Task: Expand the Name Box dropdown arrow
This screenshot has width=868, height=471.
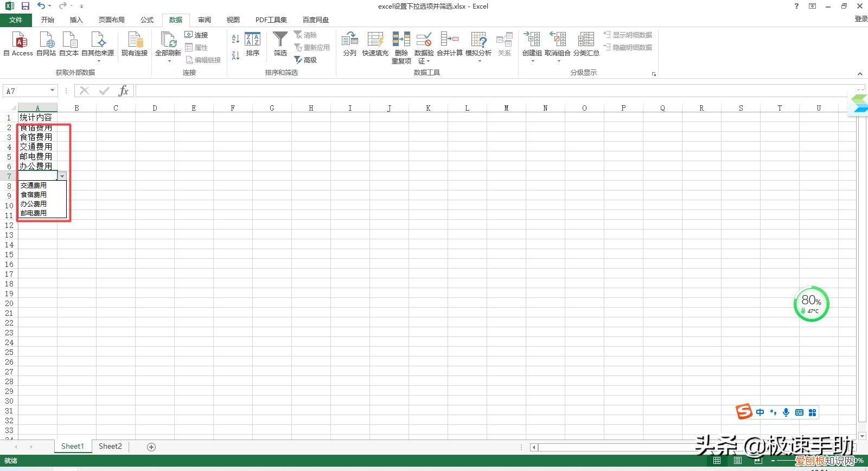Action: (53, 91)
